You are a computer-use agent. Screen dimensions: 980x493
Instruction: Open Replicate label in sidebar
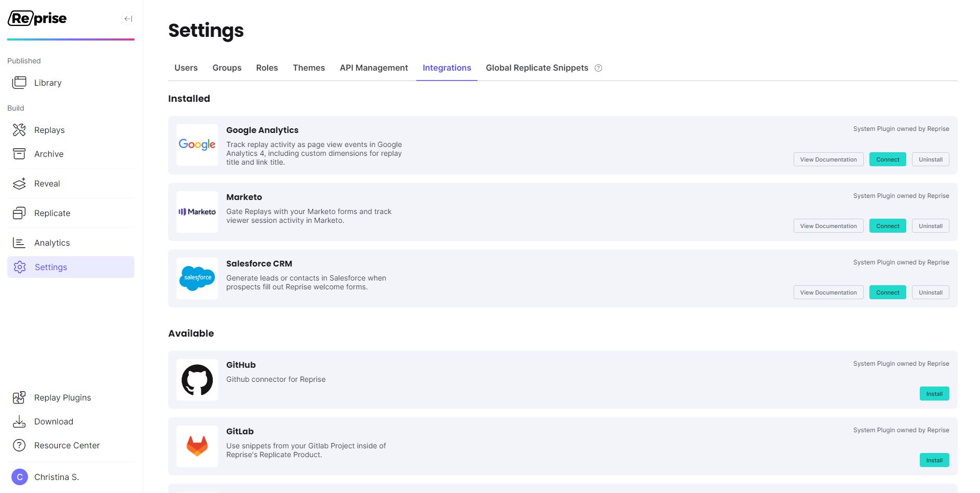[52, 213]
